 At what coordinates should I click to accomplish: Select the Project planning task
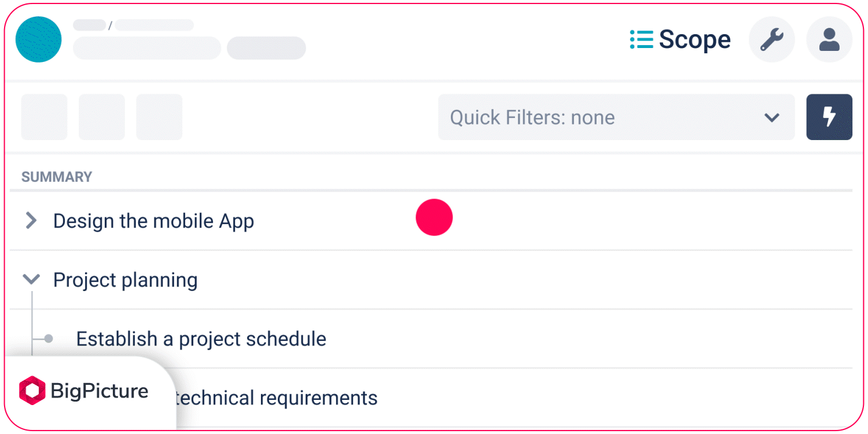coord(125,280)
